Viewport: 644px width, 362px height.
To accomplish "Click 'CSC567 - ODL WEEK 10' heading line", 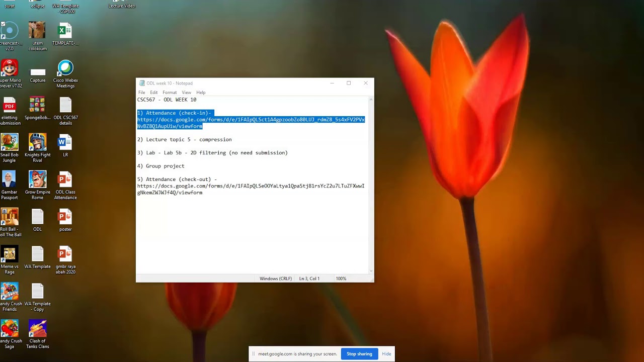I will 167,100.
